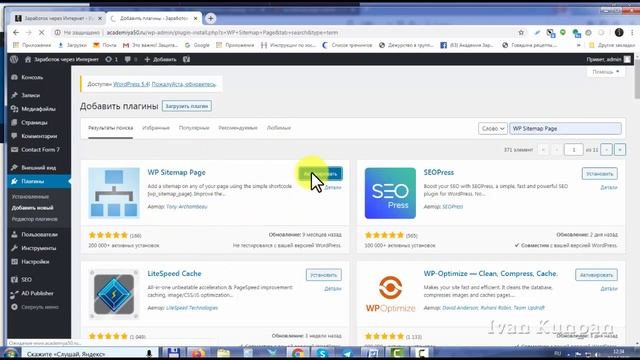Install the LiteSpeed Cache plugin

(x=324, y=275)
